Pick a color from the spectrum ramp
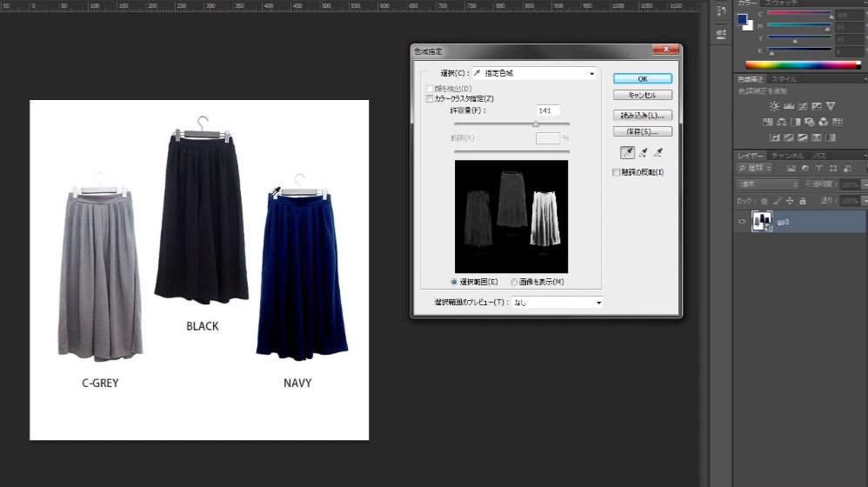The image size is (868, 487). pos(803,64)
